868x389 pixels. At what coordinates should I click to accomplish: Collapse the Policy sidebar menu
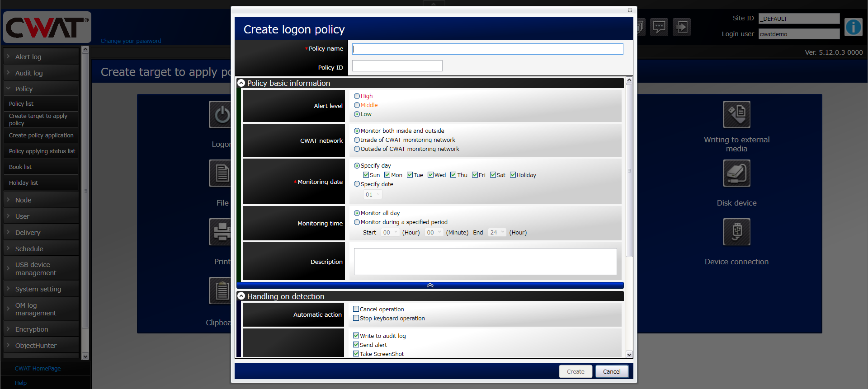pos(41,89)
